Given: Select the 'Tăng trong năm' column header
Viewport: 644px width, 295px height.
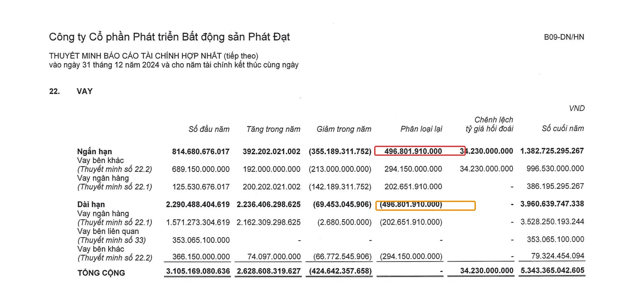Looking at the screenshot, I should 273,129.
